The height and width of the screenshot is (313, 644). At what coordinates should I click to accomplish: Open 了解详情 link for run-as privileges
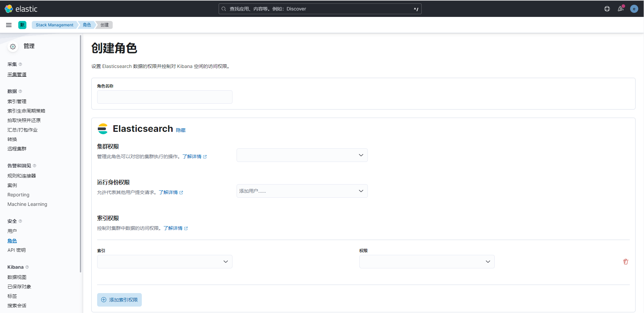168,192
